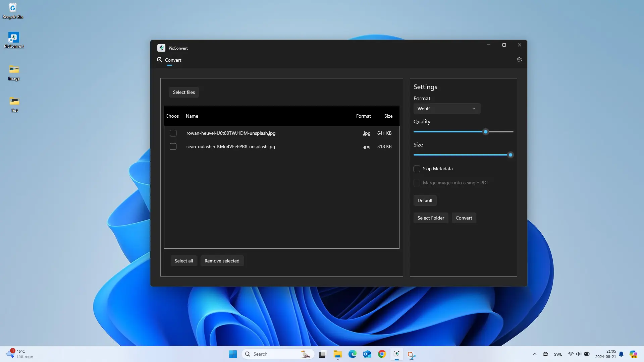The width and height of the screenshot is (644, 362).
Task: Select the sean-oulashin-KMn4VEeEPR8-unsplash.jpg file name
Action: 231,146
